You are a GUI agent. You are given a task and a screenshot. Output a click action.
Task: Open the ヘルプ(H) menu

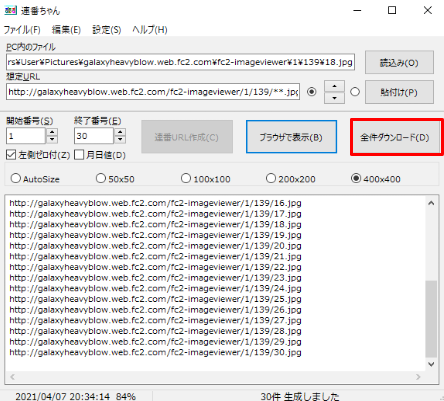(x=150, y=30)
